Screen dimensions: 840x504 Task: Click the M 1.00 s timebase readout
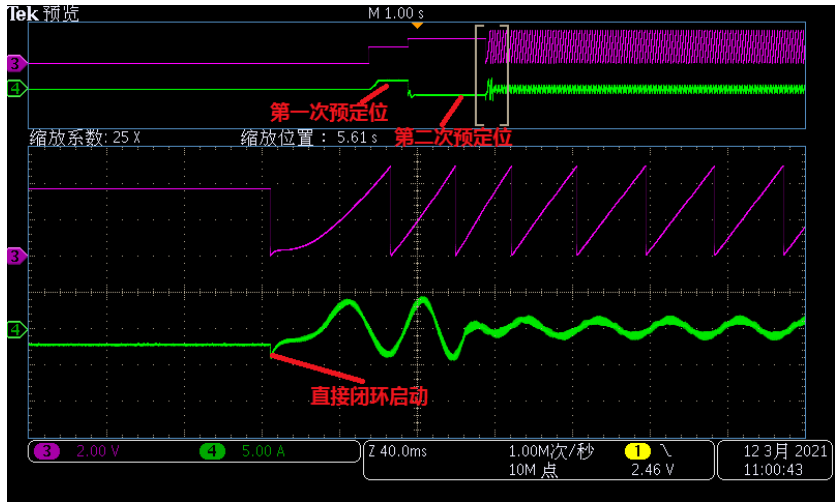click(396, 13)
